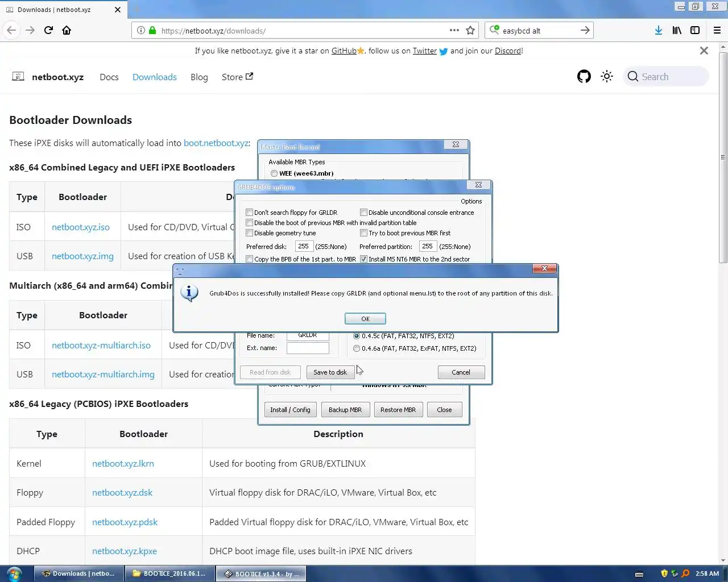Click the netboot.xyz logo icon
Screen dimensions: 728x582
pos(18,76)
